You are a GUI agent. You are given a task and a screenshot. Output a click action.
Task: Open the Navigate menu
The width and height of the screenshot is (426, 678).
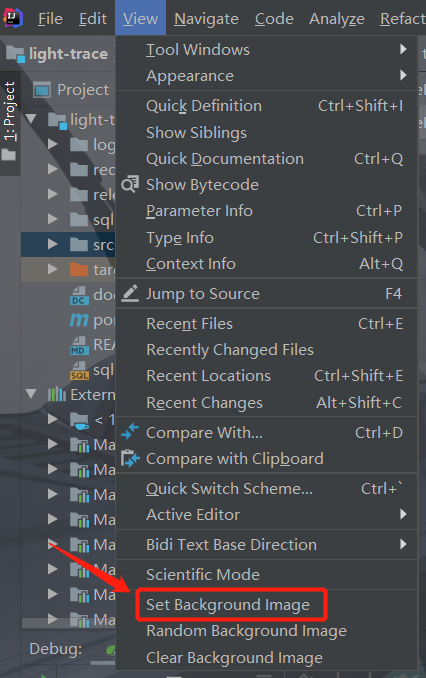pos(206,19)
